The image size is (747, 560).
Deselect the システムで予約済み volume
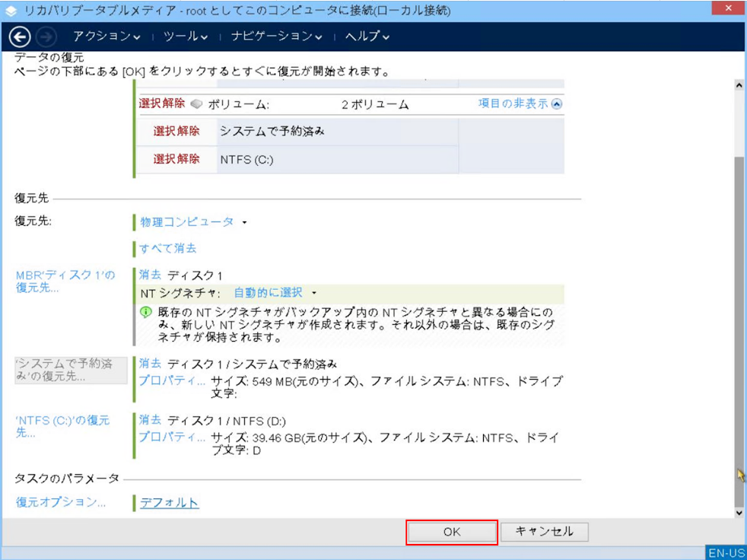(x=176, y=131)
